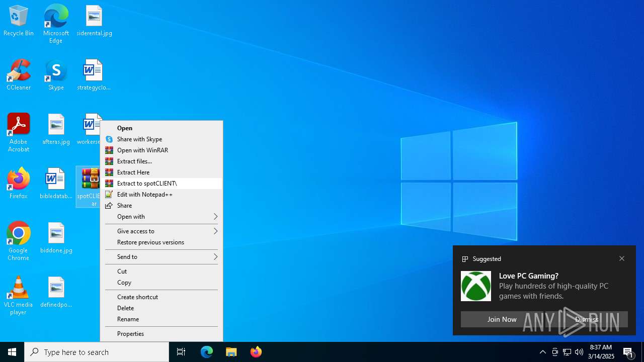Select Cut in the context menu
This screenshot has width=644, height=362.
pyautogui.click(x=162, y=271)
